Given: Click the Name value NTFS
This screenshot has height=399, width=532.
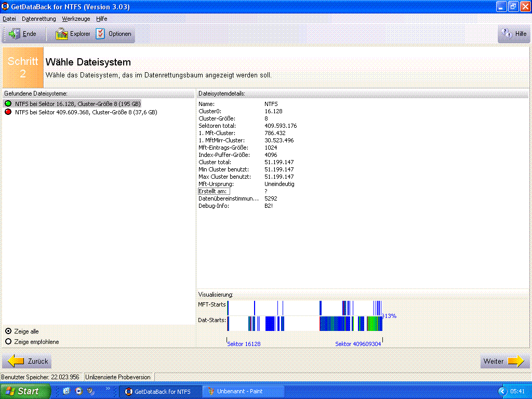Looking at the screenshot, I should [271, 104].
